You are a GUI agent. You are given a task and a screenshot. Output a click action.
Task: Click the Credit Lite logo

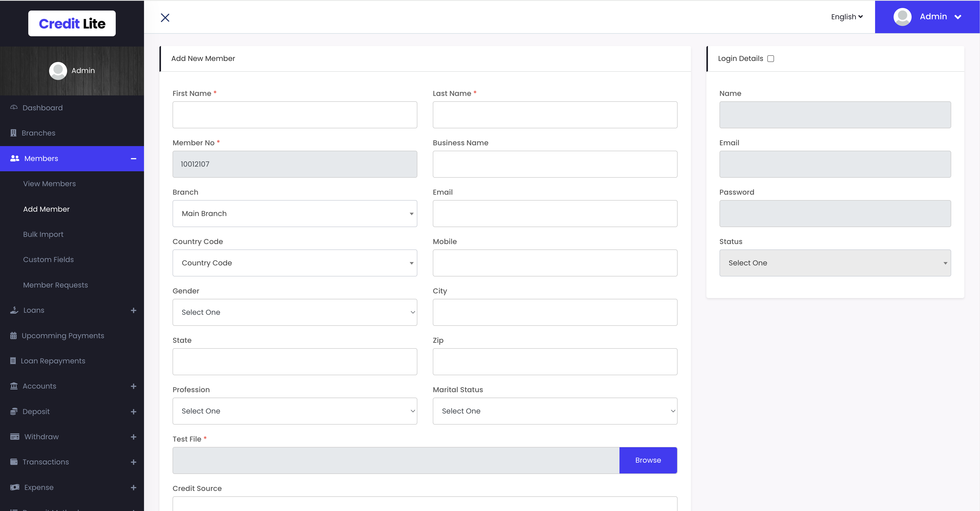[x=72, y=24]
